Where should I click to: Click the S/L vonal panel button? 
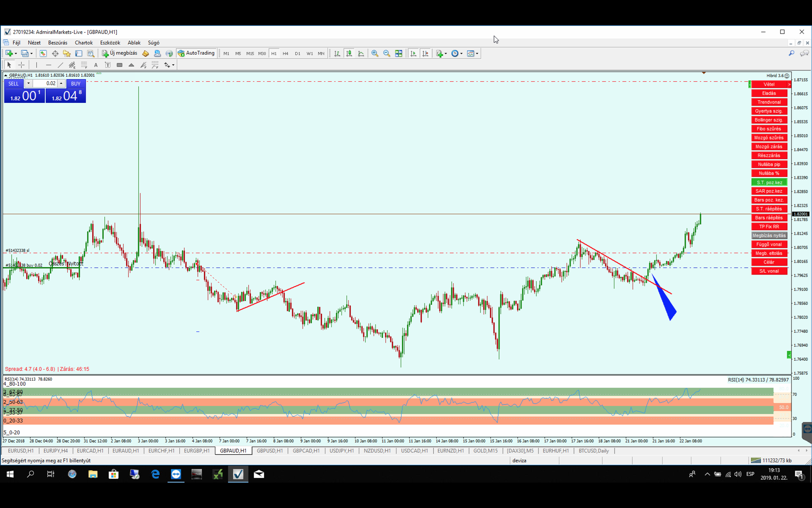coord(769,271)
